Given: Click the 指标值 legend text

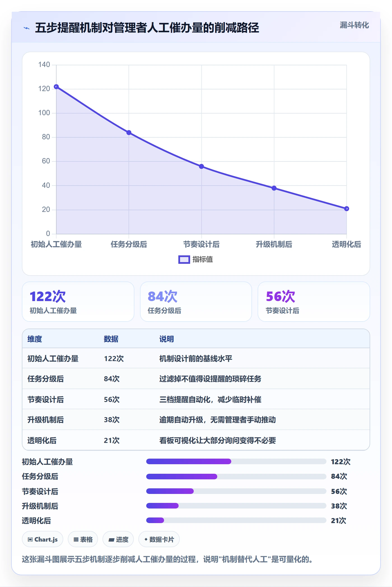Looking at the screenshot, I should pos(203,260).
